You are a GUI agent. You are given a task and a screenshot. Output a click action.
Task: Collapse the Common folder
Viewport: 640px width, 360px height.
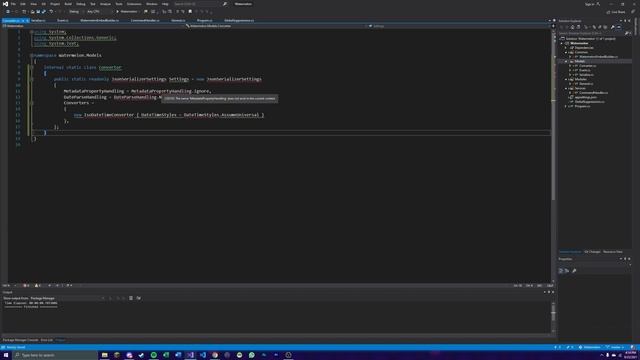[566, 52]
